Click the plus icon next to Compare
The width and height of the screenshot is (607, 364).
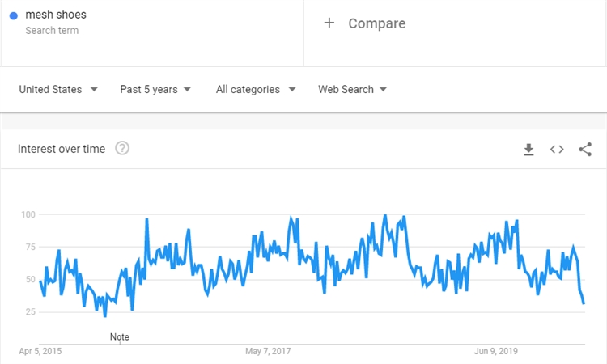329,23
